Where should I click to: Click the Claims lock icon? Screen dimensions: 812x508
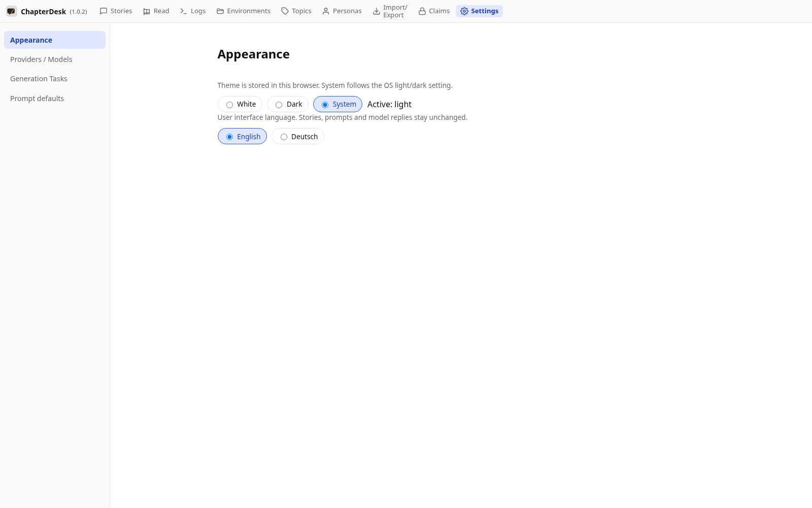coord(422,11)
